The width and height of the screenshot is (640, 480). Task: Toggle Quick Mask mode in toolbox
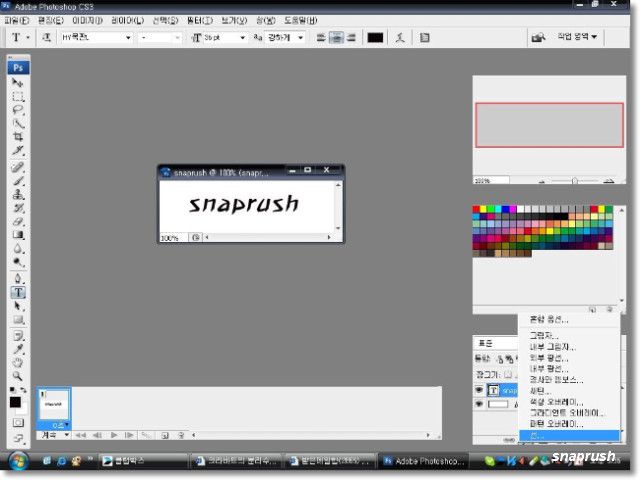pyautogui.click(x=18, y=422)
